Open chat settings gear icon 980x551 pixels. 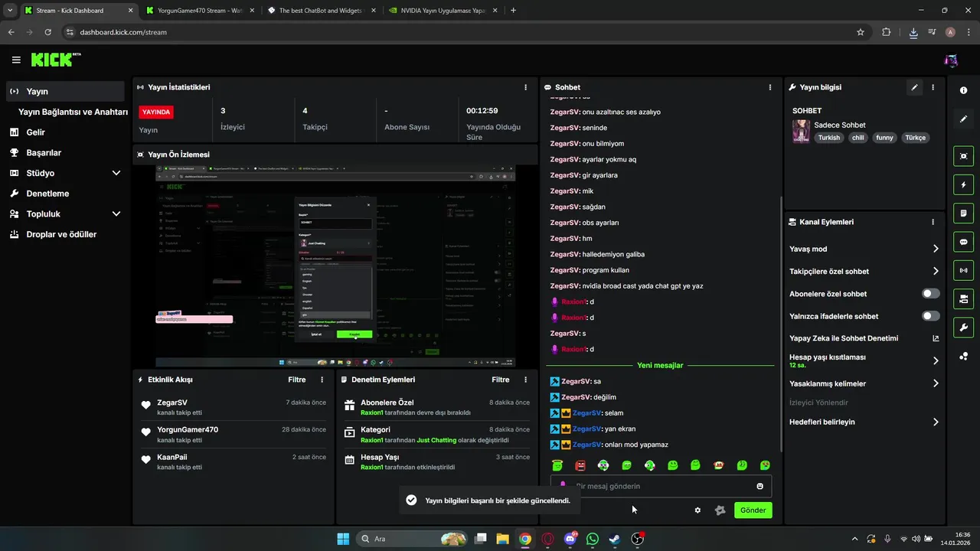pos(697,510)
